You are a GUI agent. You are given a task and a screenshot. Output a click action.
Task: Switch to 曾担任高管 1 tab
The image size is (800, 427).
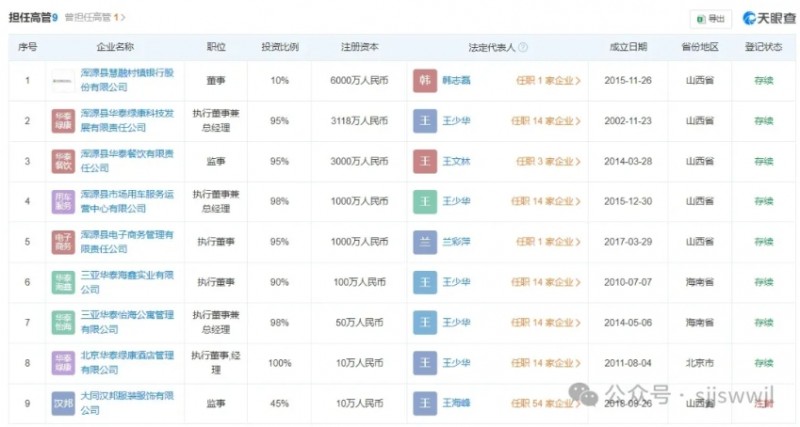[x=95, y=17]
